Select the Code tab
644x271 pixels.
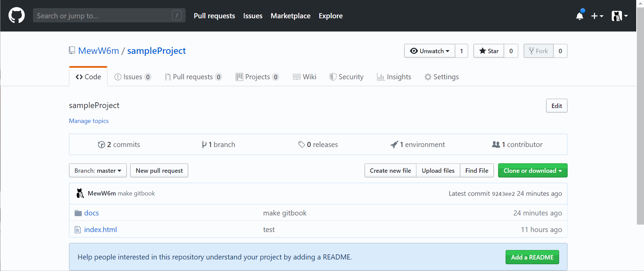coord(88,77)
